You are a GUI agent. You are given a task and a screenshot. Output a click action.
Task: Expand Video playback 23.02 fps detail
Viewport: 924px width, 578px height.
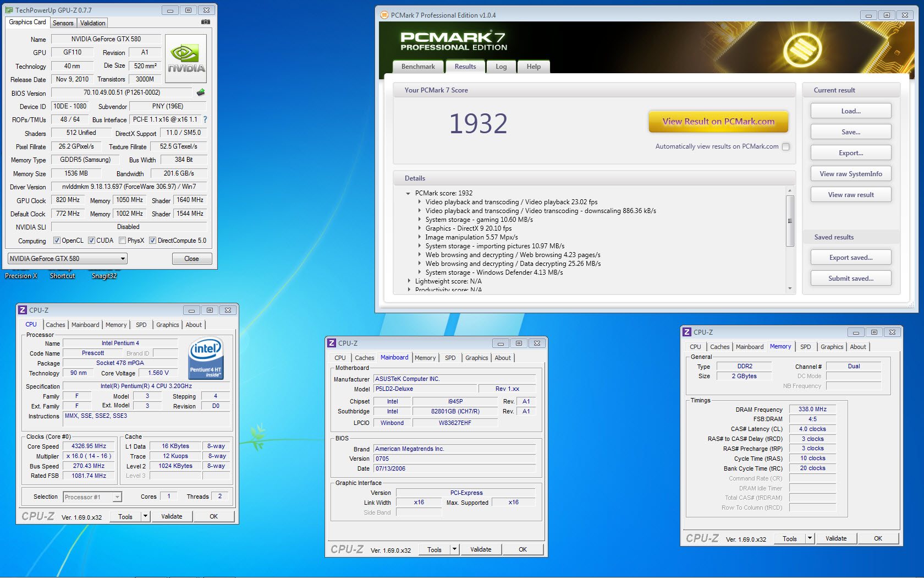coord(419,202)
